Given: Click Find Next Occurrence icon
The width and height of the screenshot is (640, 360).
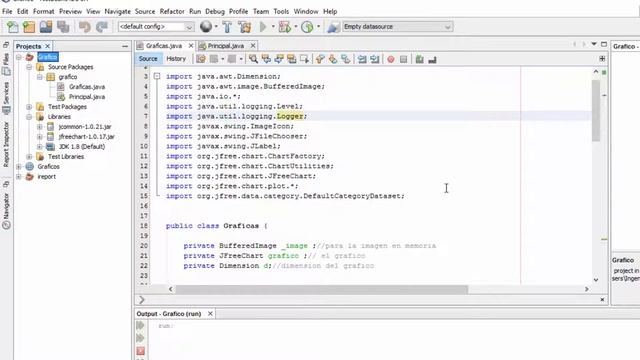Looking at the screenshot, I should pos(279,59).
